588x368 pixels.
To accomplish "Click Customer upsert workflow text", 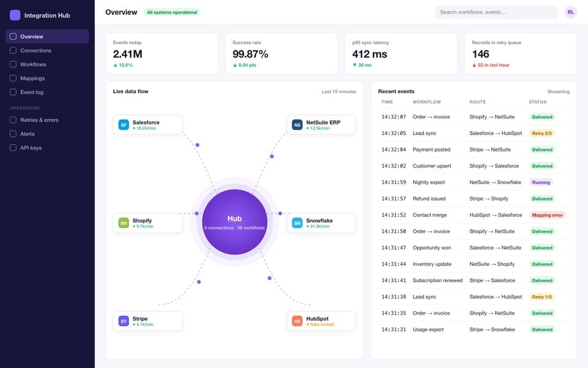I will coord(432,166).
